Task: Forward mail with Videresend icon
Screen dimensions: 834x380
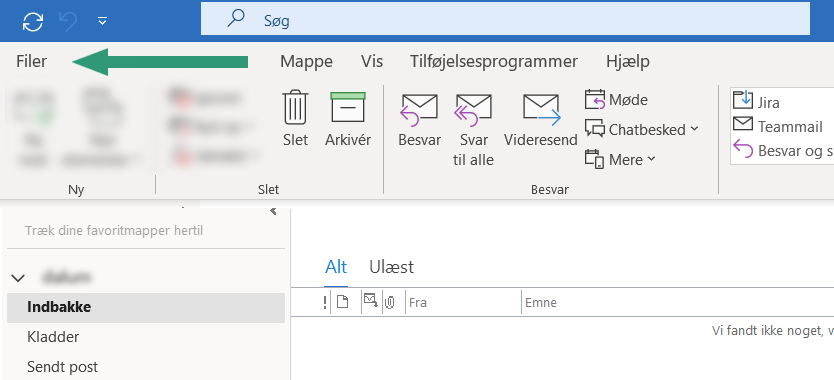Action: [541, 110]
